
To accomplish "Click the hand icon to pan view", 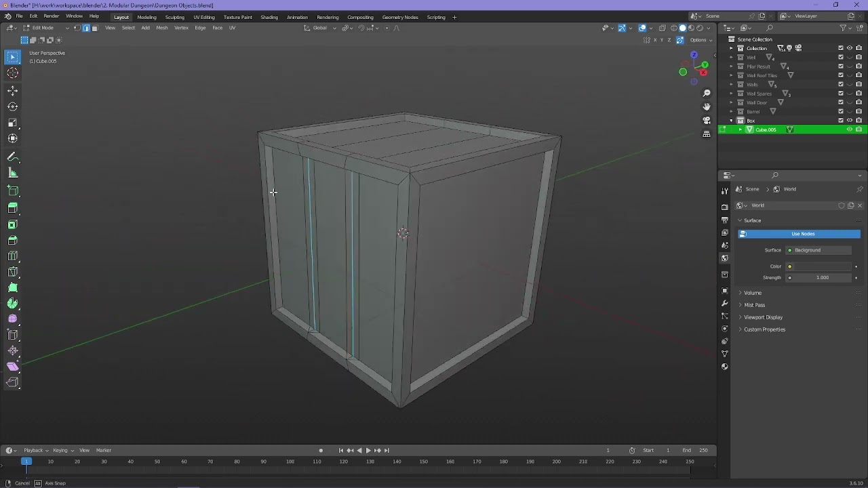I will (707, 106).
